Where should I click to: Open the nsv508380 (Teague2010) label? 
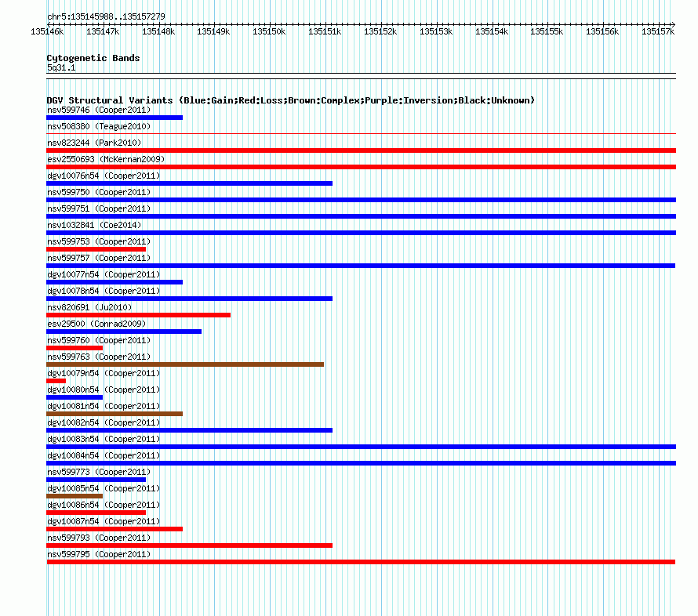[99, 126]
